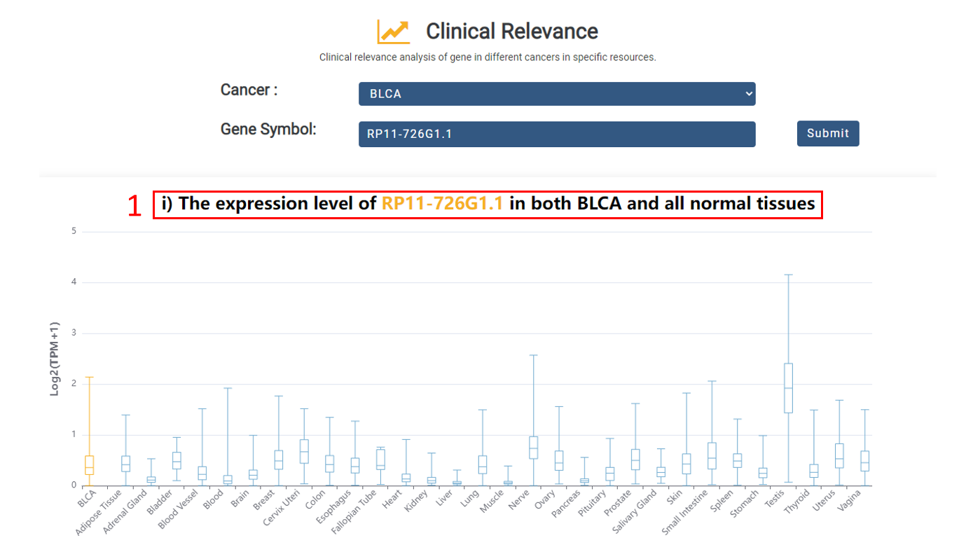
Task: Click the Prostate boxplot box
Action: pos(635,460)
